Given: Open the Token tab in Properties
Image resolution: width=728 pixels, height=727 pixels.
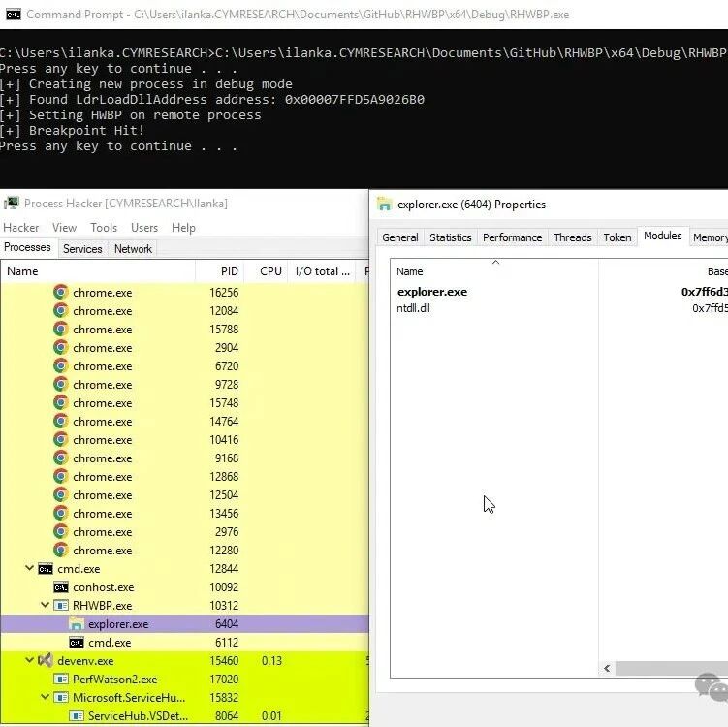Looking at the screenshot, I should 617,237.
